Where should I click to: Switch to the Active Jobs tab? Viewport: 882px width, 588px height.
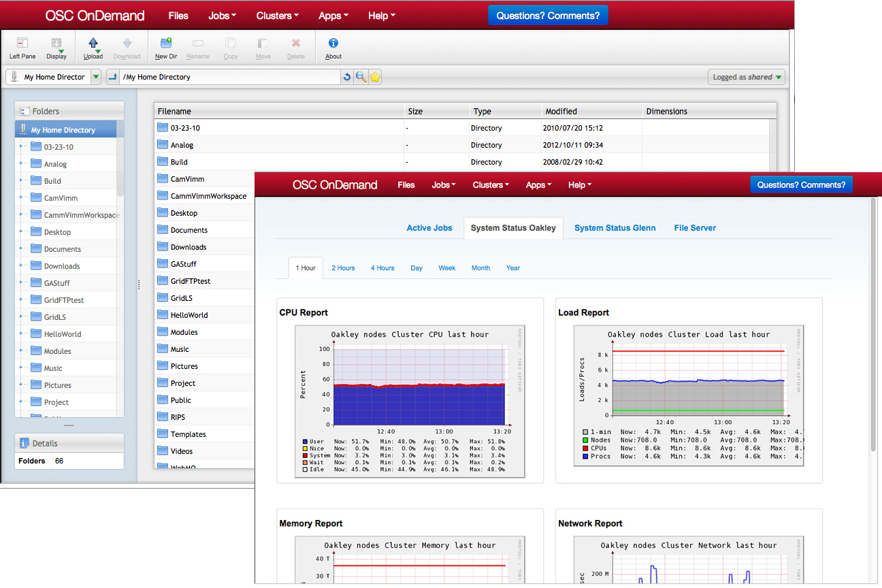click(429, 228)
